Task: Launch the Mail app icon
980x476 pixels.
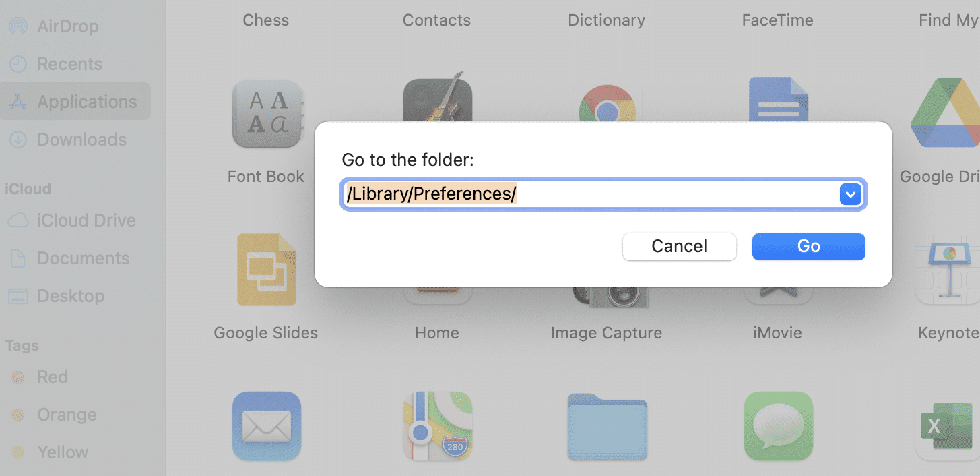Action: click(266, 425)
